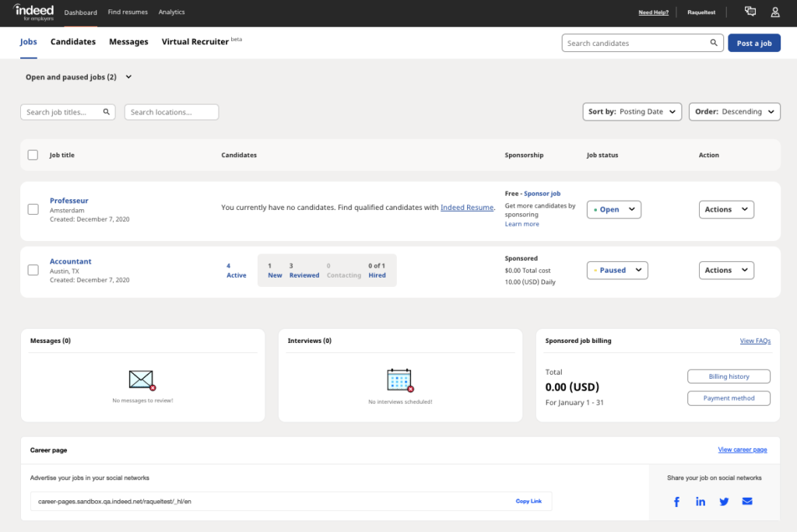Open the Professeur job title link
797x532 pixels.
tap(69, 200)
